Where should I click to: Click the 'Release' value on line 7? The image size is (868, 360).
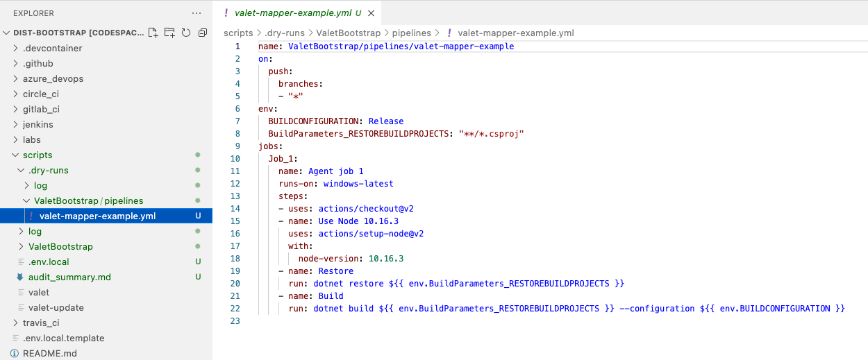(x=386, y=121)
